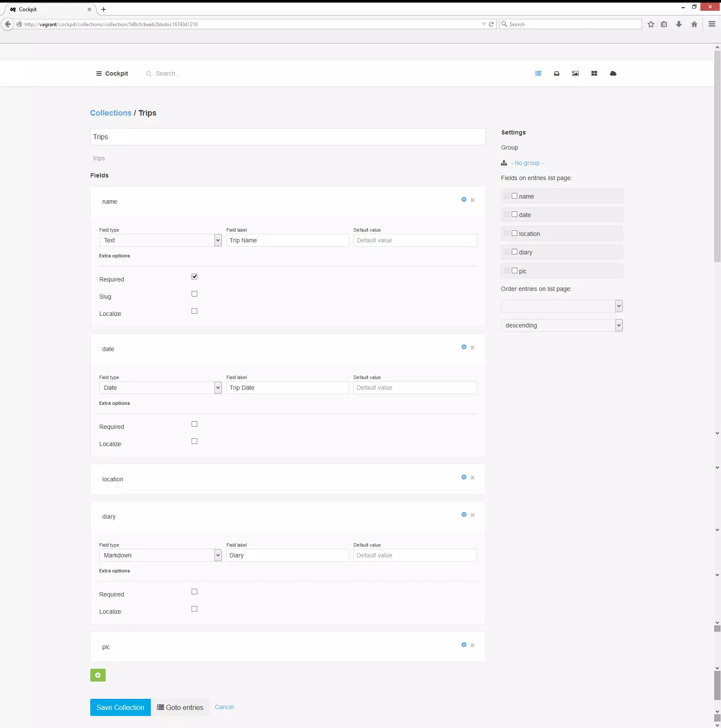Viewport: 721px width, 728px height.
Task: Add a new field with the green plus button
Action: click(98, 675)
